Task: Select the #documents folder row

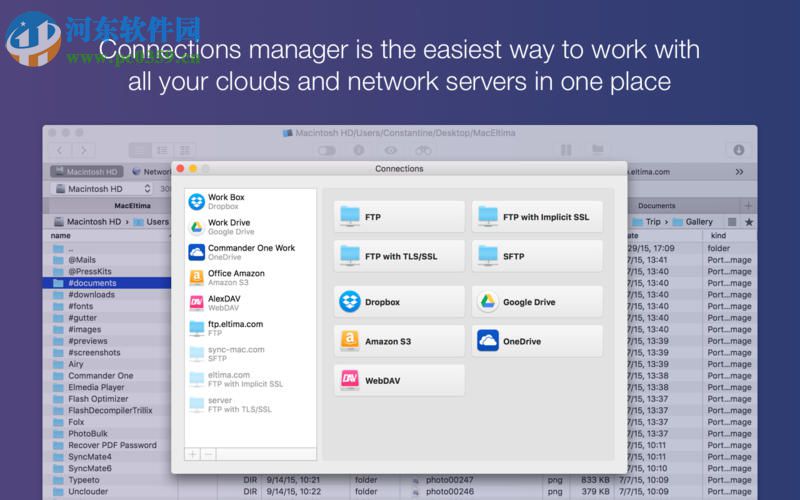Action: (107, 283)
